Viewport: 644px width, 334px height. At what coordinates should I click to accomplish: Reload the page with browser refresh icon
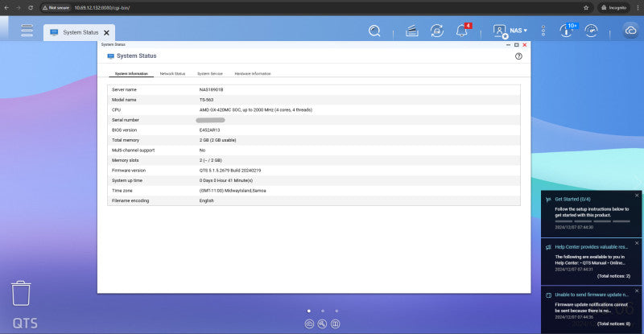pyautogui.click(x=31, y=7)
